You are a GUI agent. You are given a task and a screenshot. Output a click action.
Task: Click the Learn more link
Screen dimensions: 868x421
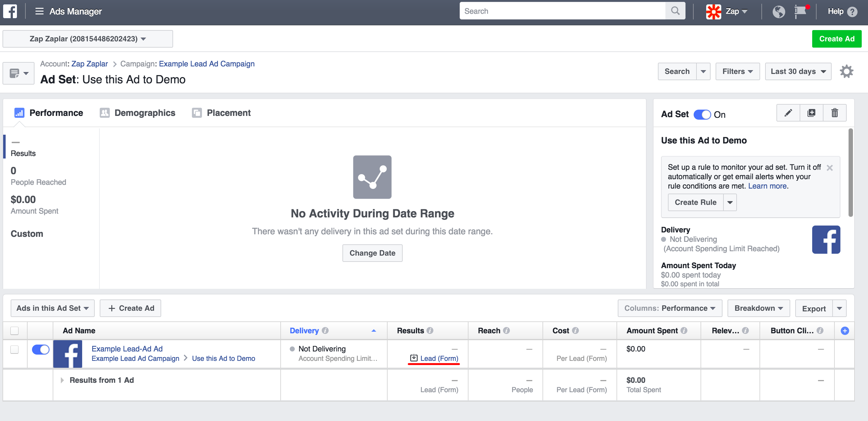click(767, 186)
